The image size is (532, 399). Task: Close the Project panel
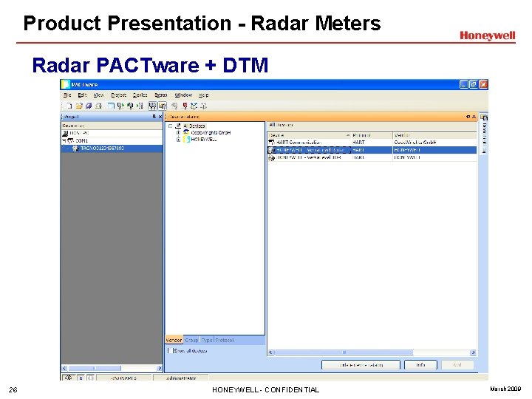tap(160, 117)
